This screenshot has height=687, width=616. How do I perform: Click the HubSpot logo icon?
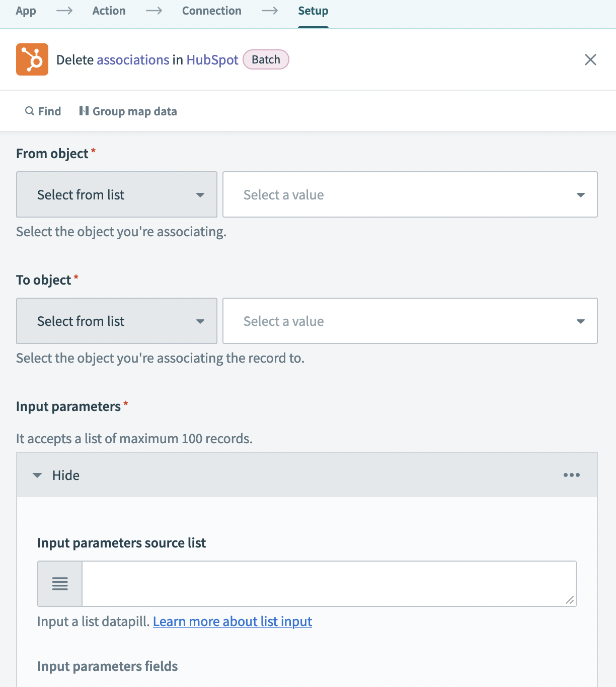pyautogui.click(x=32, y=59)
